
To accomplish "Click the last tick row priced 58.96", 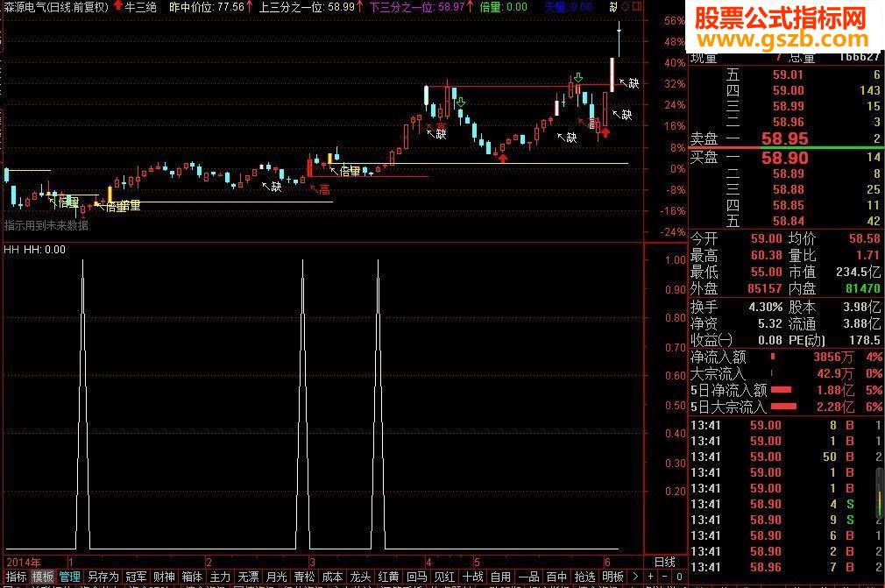I will click(x=786, y=567).
